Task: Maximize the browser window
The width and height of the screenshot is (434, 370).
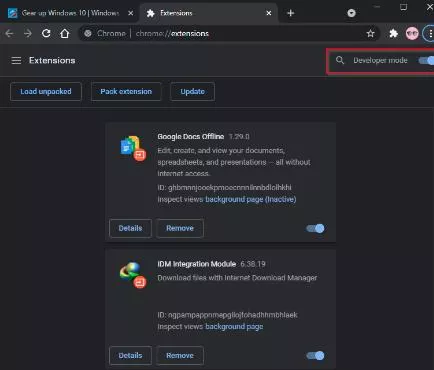Action: pos(403,7)
